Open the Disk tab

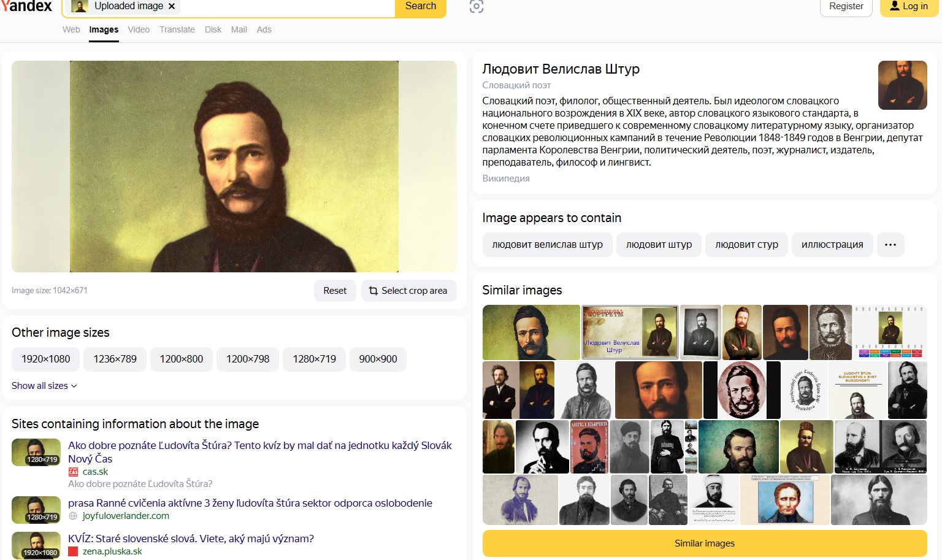213,29
